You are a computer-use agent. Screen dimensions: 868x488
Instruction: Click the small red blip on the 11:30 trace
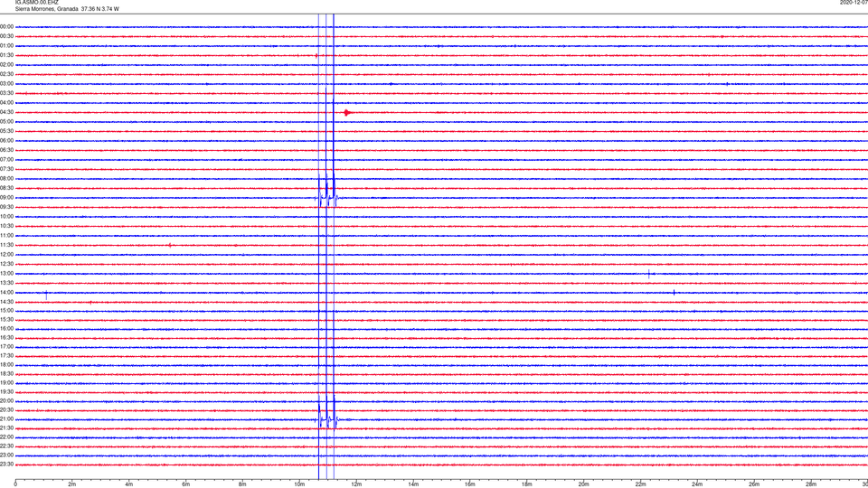point(170,245)
